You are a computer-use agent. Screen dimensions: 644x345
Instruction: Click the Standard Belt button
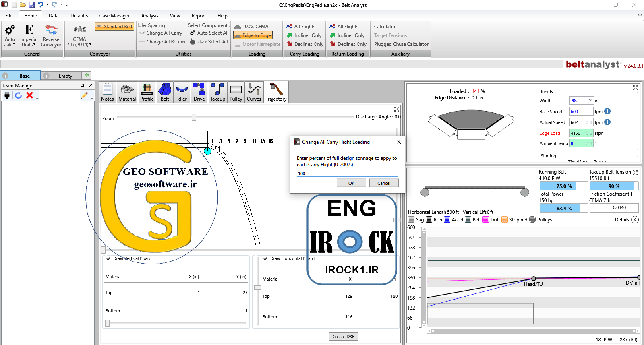114,26
